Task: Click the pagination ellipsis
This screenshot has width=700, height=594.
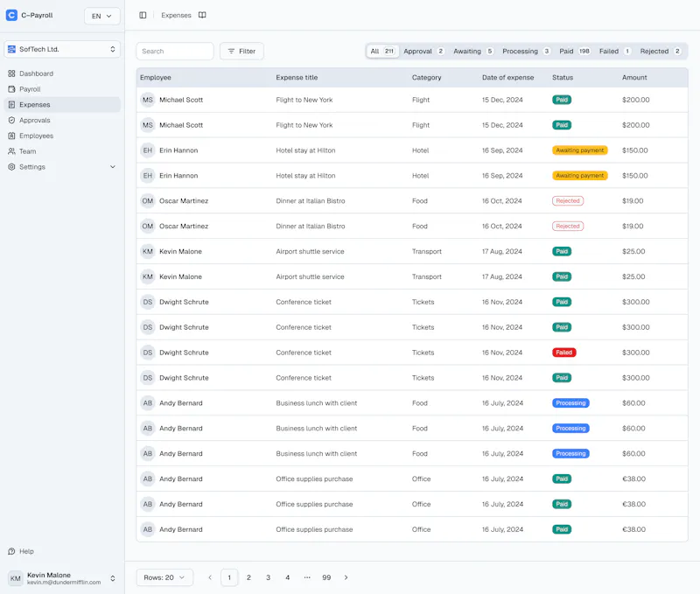Action: point(307,577)
